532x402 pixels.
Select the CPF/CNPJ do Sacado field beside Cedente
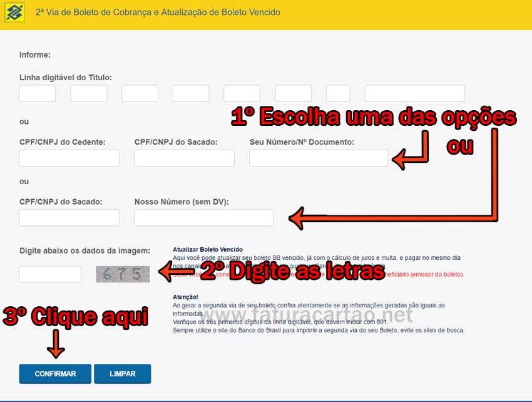pos(183,158)
